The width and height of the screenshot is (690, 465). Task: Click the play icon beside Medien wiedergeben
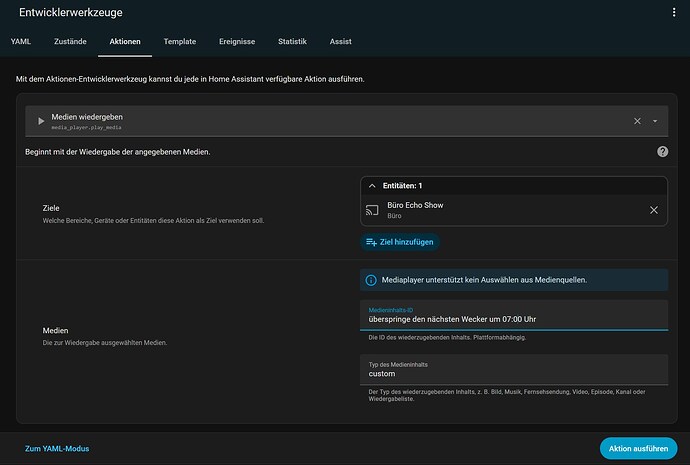tap(41, 121)
